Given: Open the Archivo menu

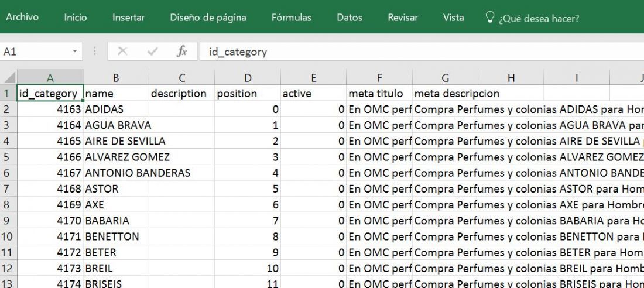Looking at the screenshot, I should (22, 17).
